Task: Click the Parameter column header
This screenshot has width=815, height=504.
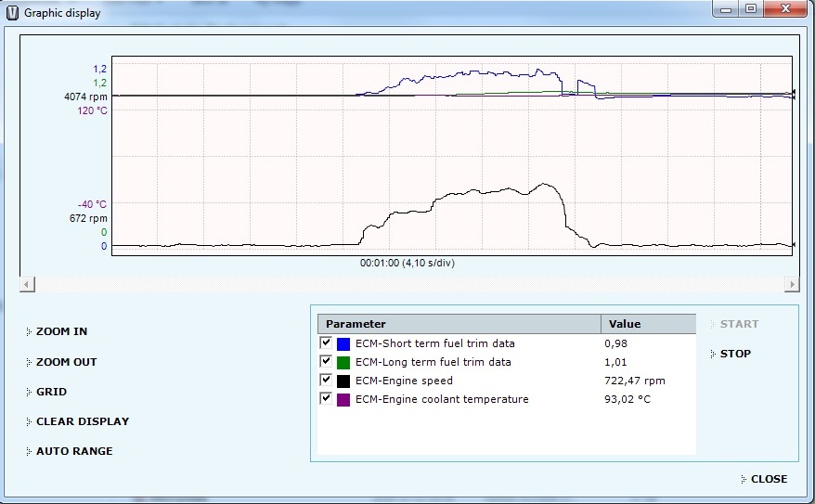Action: (x=459, y=324)
